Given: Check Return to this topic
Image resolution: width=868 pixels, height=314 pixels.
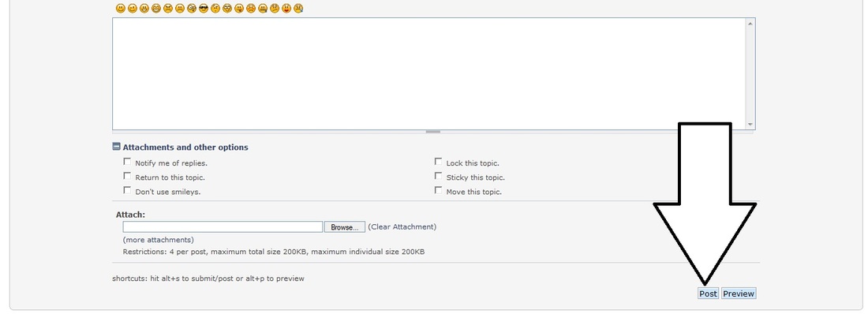Looking at the screenshot, I should point(127,176).
